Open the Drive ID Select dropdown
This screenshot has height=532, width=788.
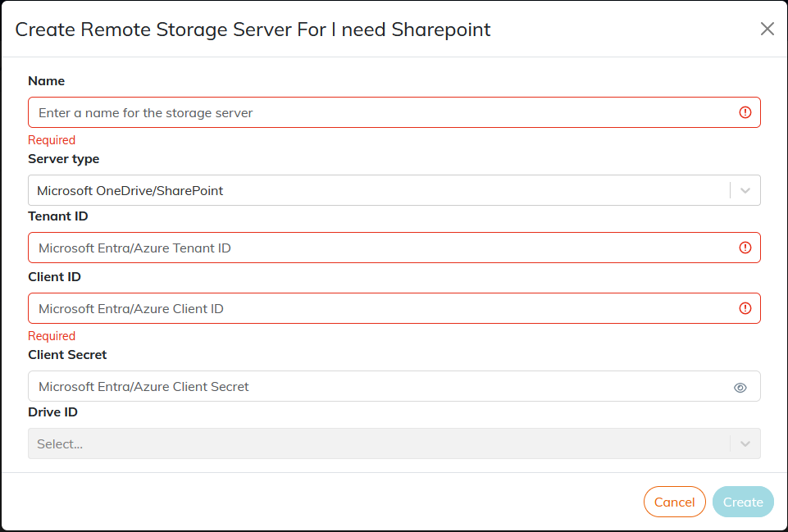click(394, 443)
